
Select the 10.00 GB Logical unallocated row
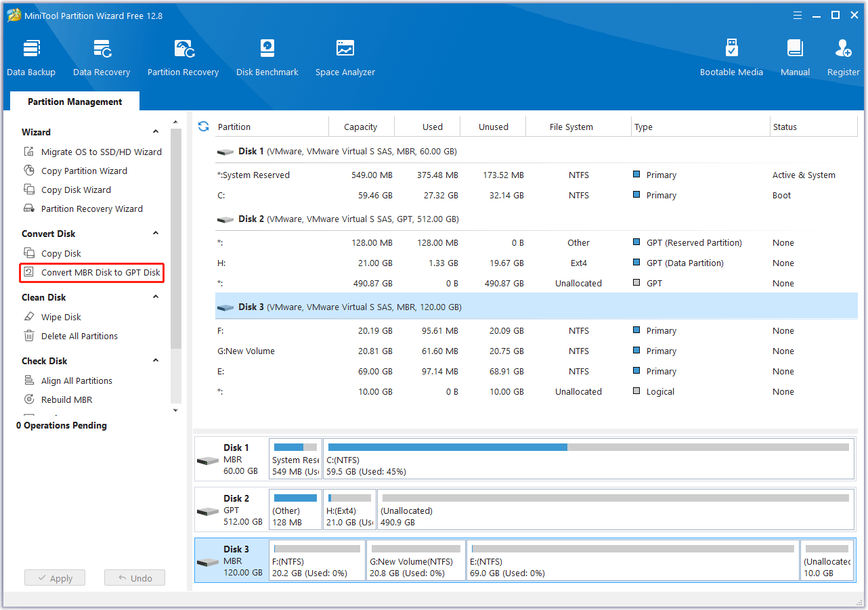tap(536, 391)
